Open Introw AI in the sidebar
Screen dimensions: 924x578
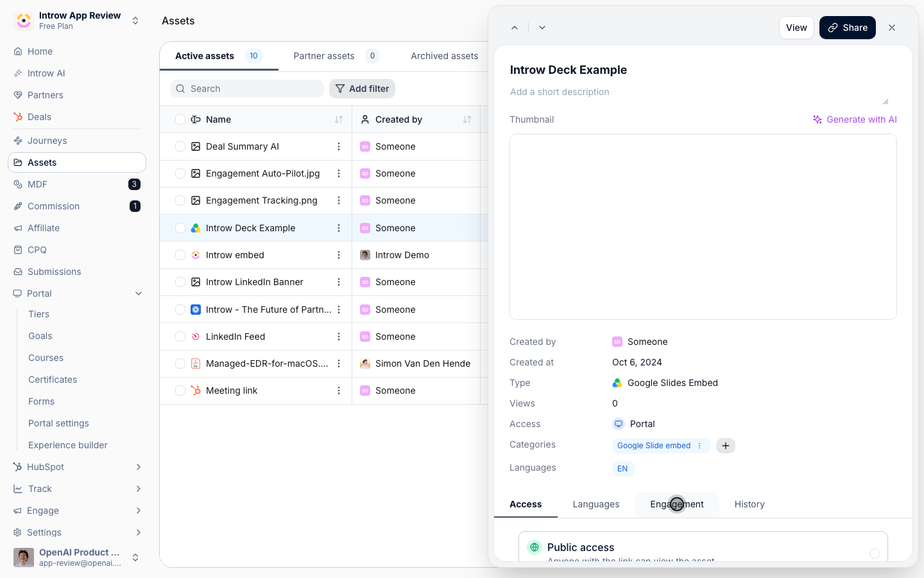tap(77, 73)
